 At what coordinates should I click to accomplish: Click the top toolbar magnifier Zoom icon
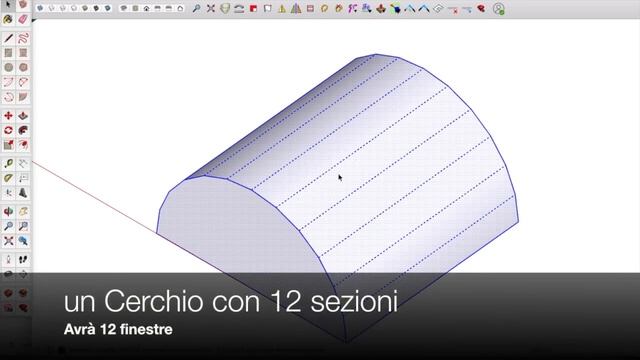(196, 8)
